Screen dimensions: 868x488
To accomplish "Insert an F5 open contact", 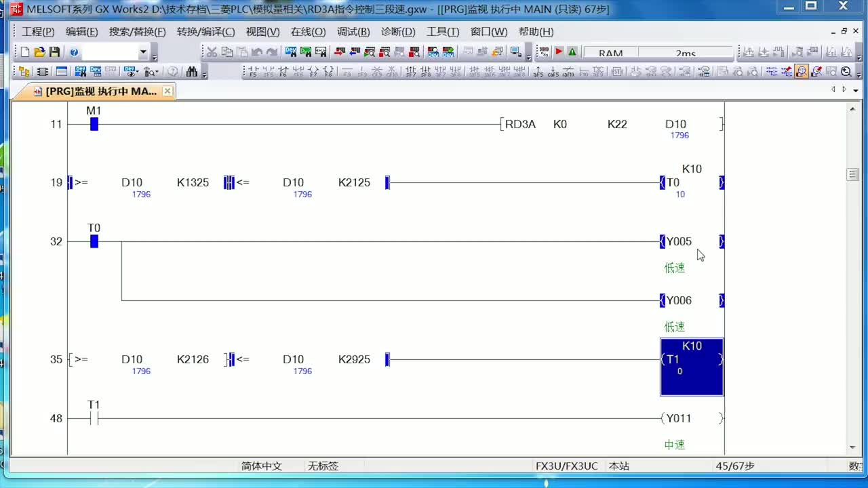I will (x=253, y=71).
